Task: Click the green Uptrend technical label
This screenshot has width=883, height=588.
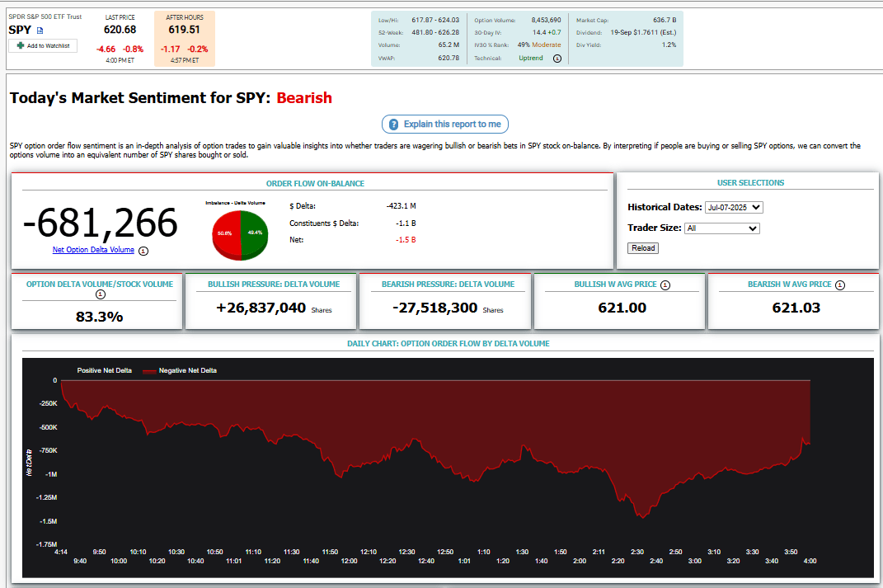Action: click(x=531, y=58)
